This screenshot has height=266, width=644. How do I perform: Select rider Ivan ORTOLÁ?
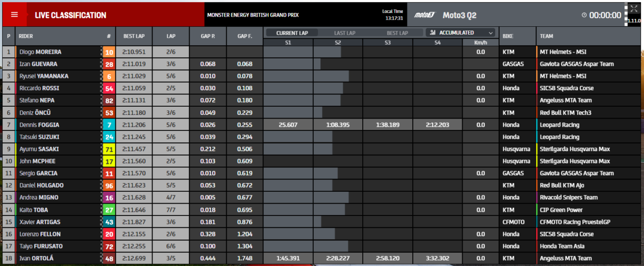(x=37, y=258)
